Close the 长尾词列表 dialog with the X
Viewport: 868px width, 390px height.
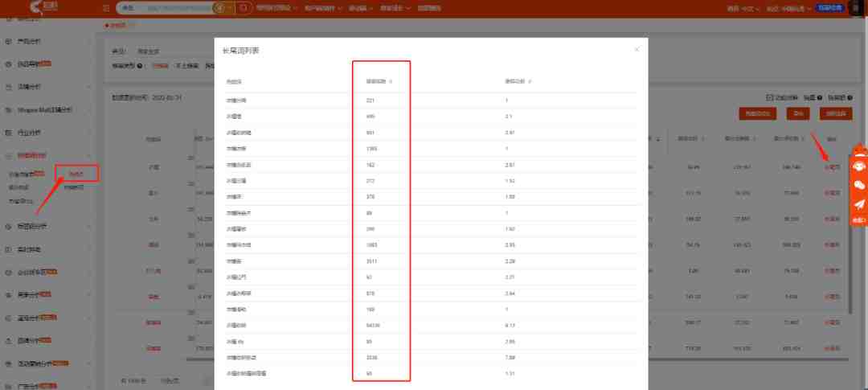[x=637, y=49]
